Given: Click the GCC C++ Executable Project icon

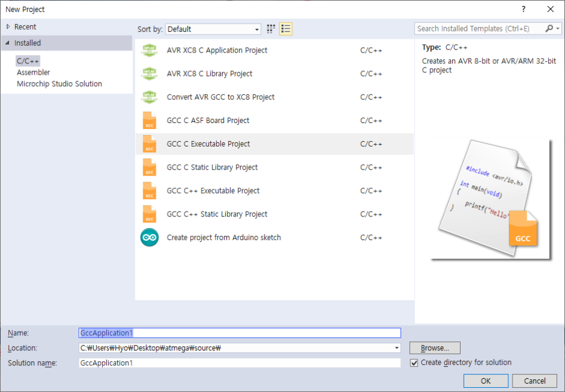Looking at the screenshot, I should (x=150, y=191).
